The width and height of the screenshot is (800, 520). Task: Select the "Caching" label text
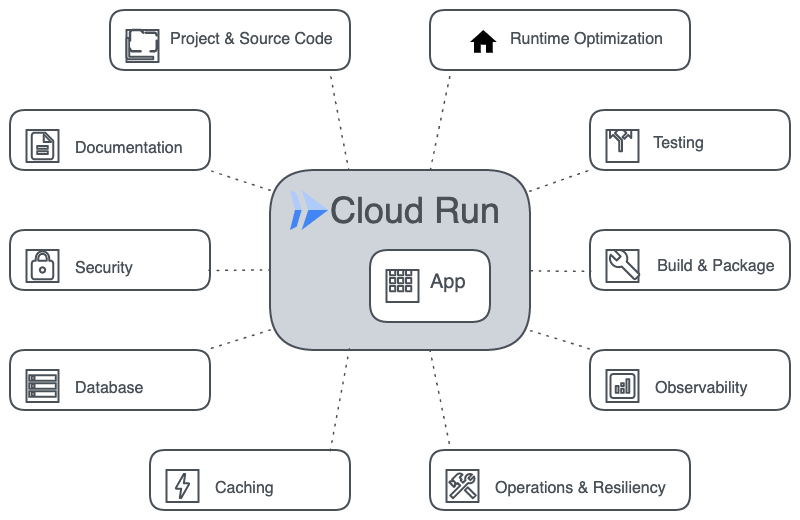[x=244, y=487]
